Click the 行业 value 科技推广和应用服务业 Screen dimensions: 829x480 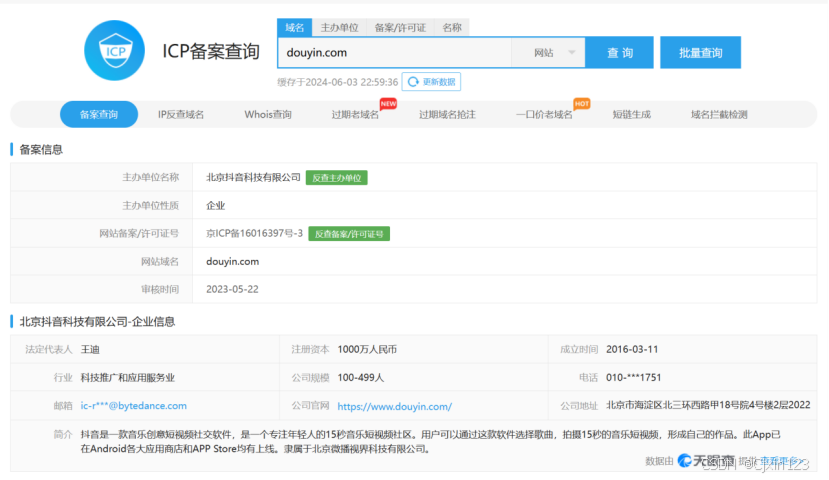click(x=128, y=377)
